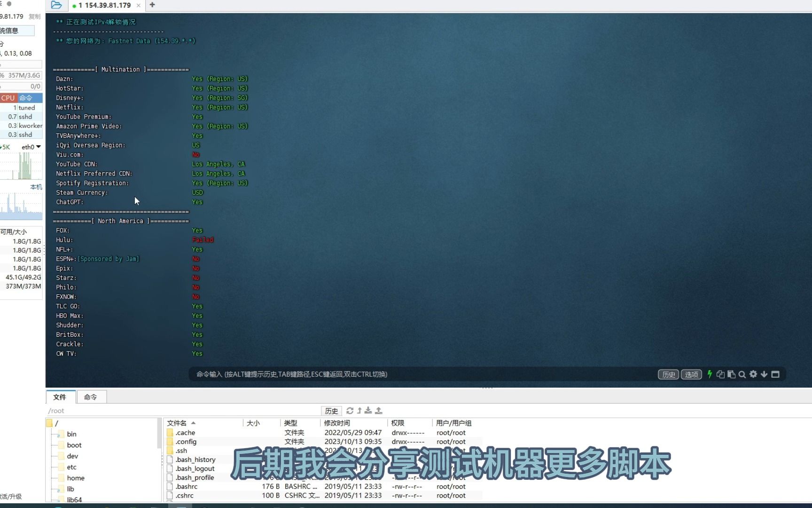Select the lib folder in tree
812x508 pixels.
[x=66, y=489]
